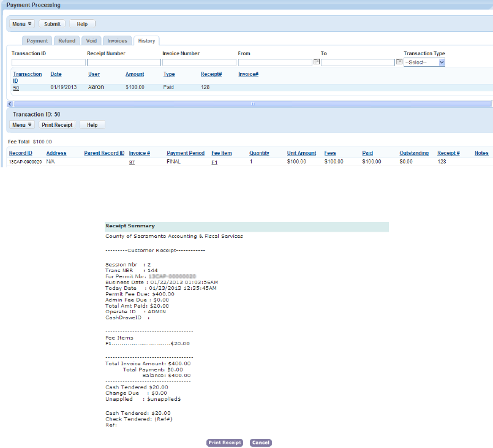Sort history by Receipt# column
The width and height of the screenshot is (493, 448).
211,74
